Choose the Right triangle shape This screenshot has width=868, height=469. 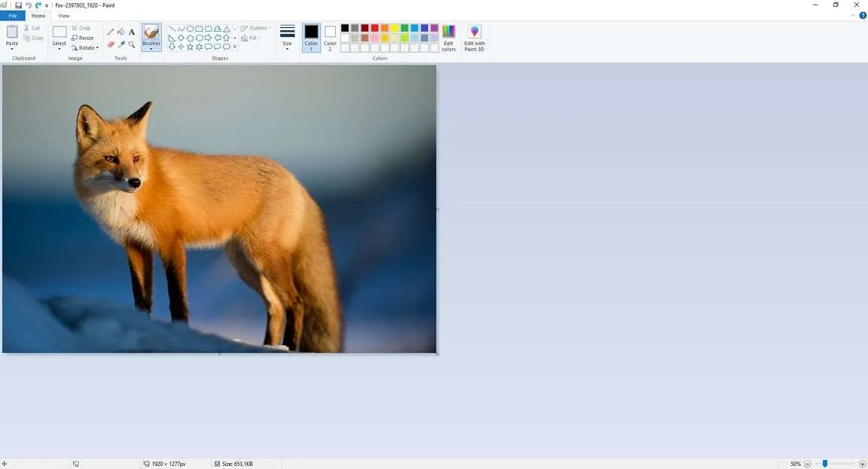tap(172, 38)
